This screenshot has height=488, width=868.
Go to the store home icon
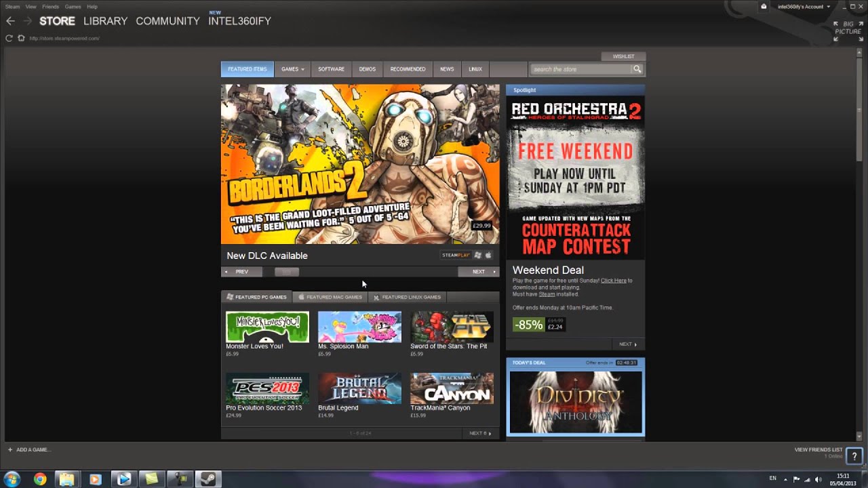pyautogui.click(x=21, y=38)
